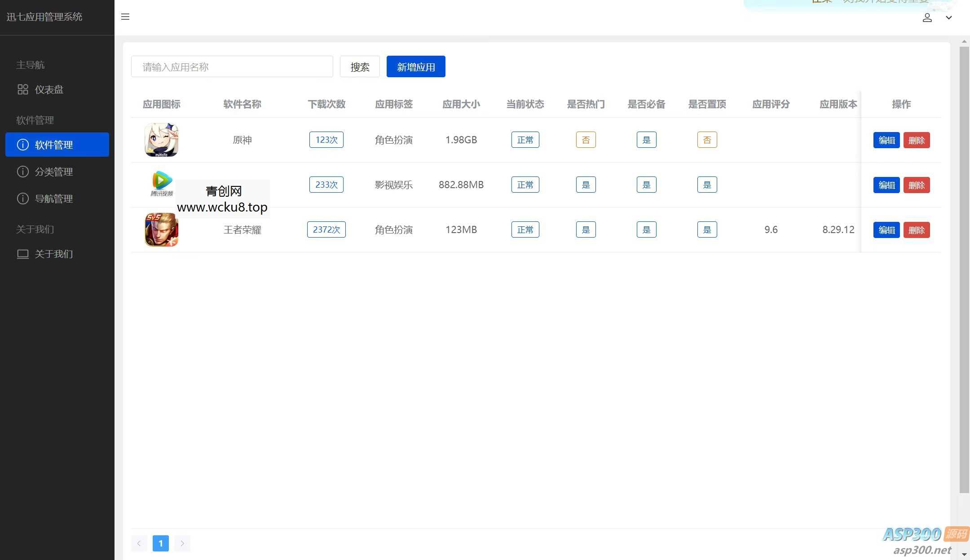Click the 关于我们 monitor icon in sidebar
This screenshot has height=560, width=970.
pos(23,254)
